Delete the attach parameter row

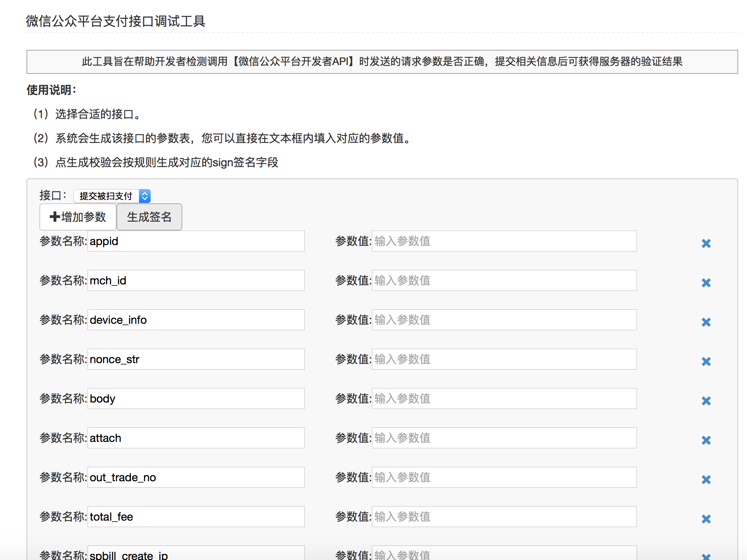(x=706, y=440)
